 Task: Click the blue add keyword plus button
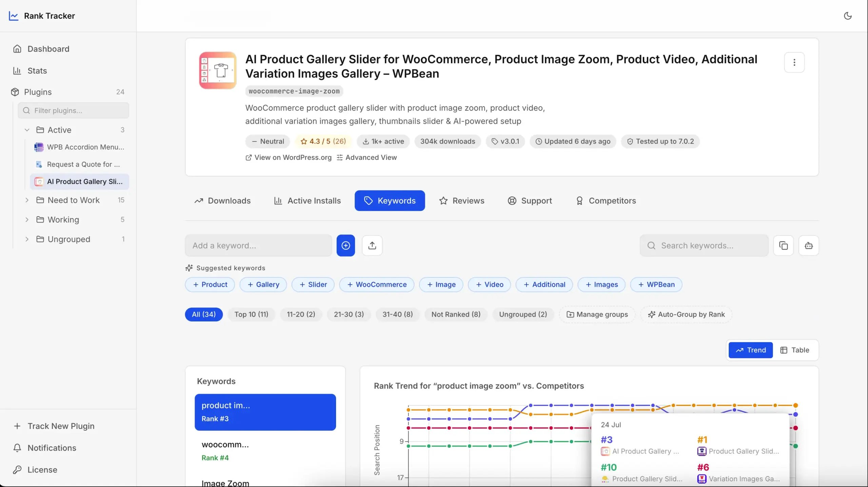(346, 245)
